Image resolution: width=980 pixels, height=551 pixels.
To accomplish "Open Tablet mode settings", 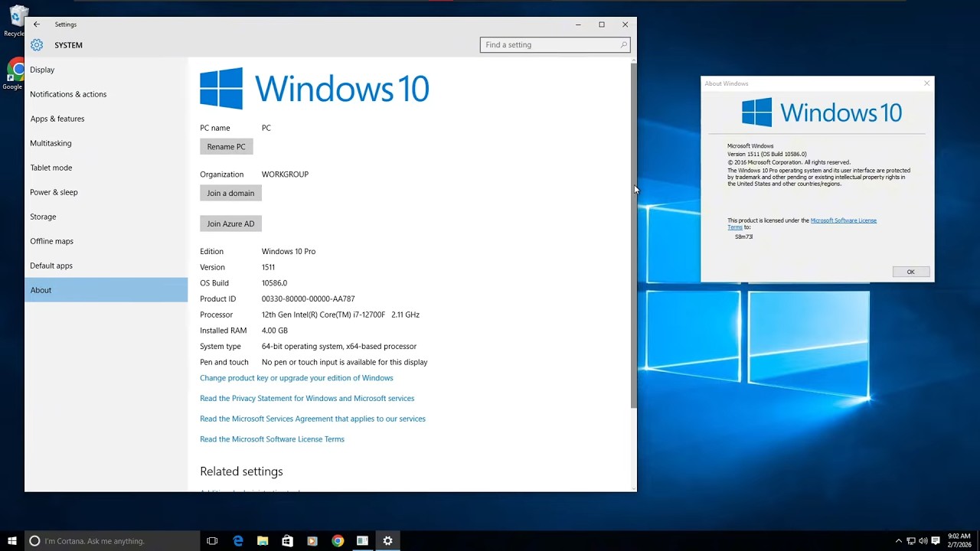I will point(106,168).
